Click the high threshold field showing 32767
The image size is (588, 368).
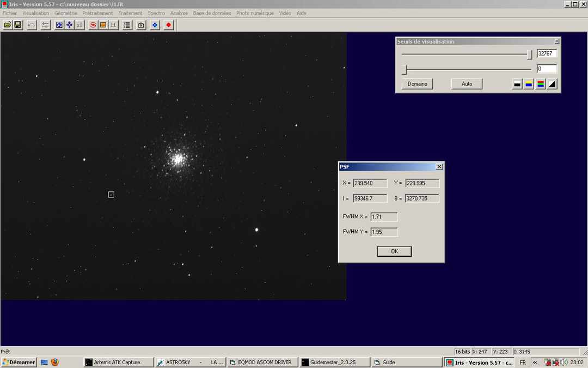pos(546,54)
